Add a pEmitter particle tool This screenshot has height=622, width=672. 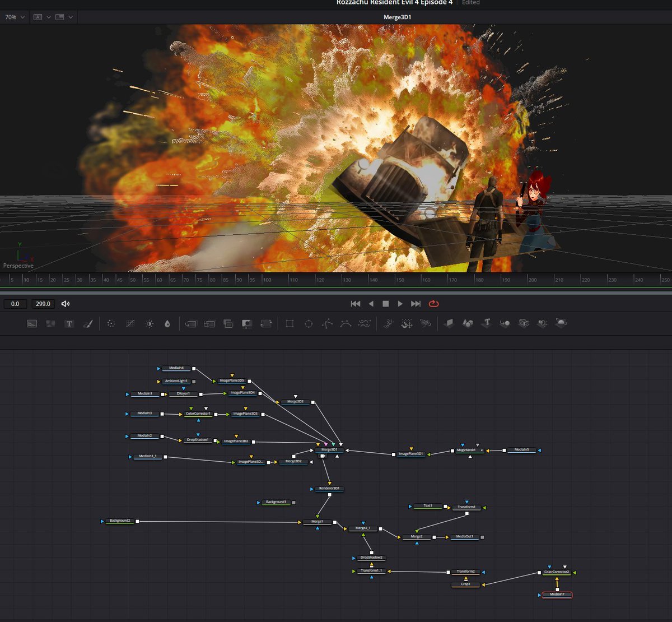click(x=388, y=324)
